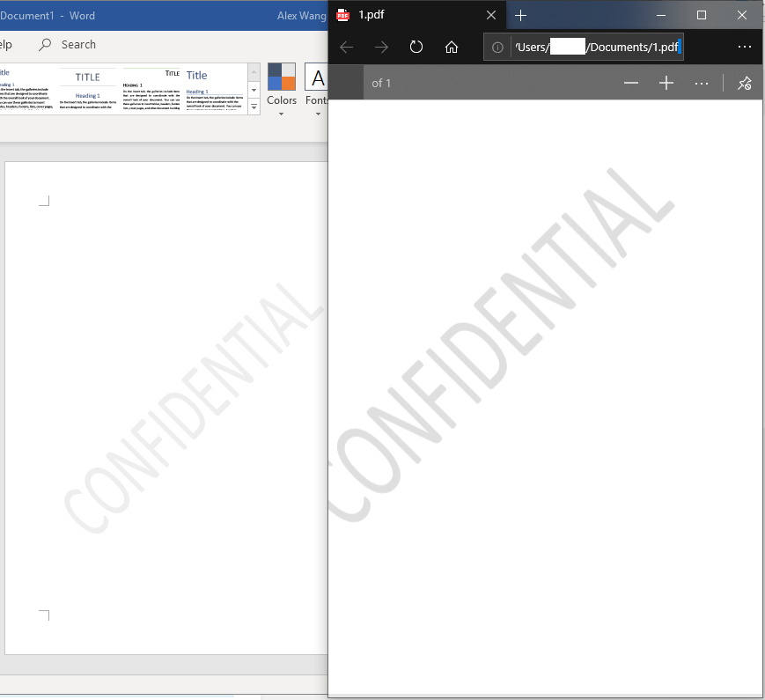Open the browser settings and more menu

(x=745, y=47)
